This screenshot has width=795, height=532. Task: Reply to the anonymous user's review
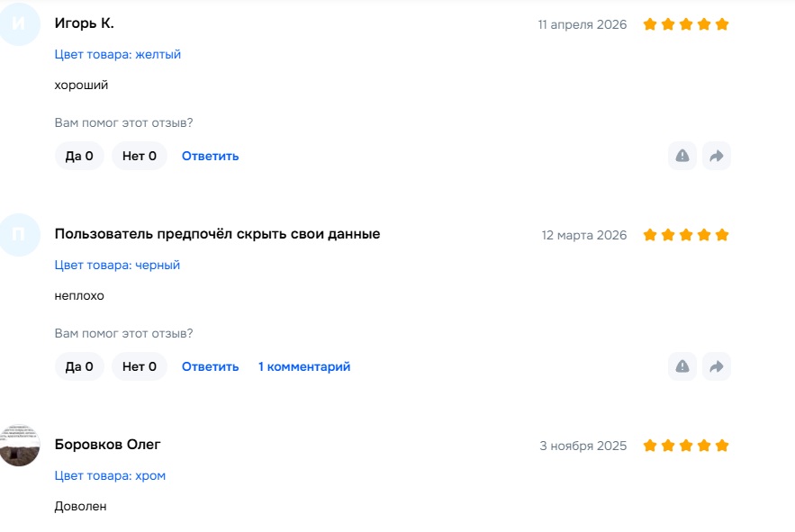click(x=210, y=366)
